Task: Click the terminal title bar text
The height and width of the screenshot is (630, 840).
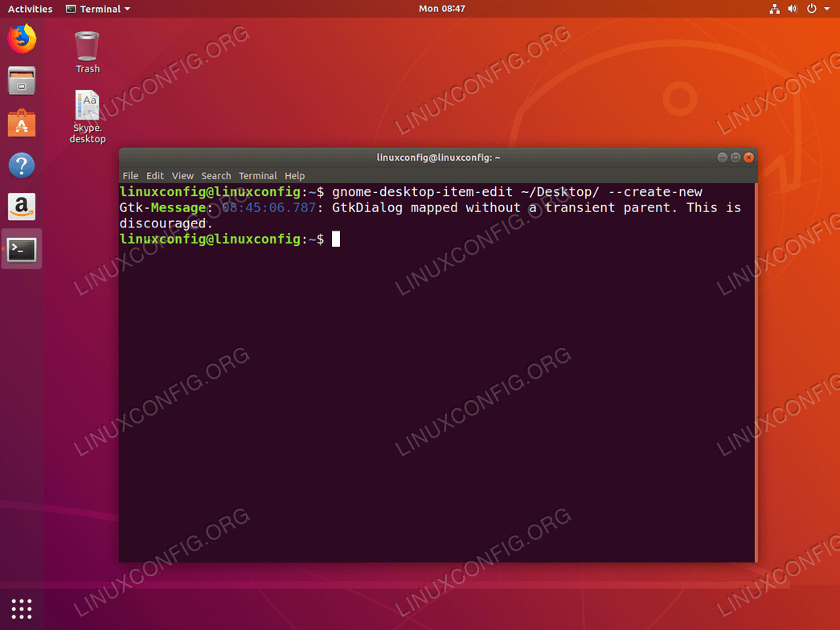Action: click(438, 157)
